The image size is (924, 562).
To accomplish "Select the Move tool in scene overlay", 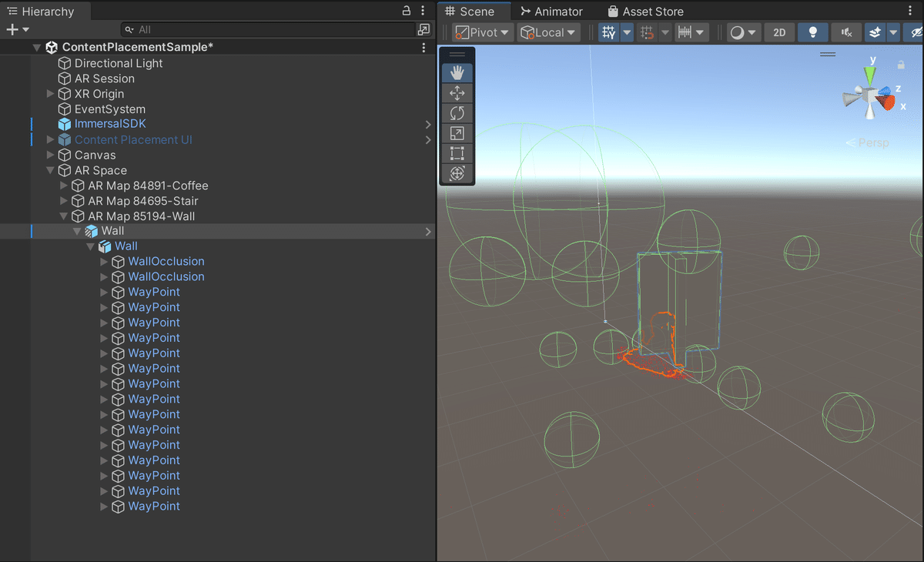I will pyautogui.click(x=457, y=93).
